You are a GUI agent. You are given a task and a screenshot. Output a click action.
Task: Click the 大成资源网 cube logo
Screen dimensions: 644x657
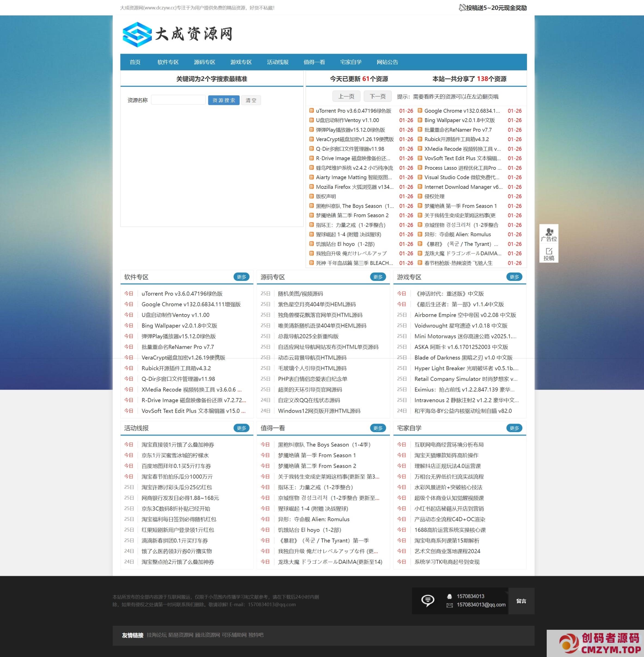click(137, 35)
